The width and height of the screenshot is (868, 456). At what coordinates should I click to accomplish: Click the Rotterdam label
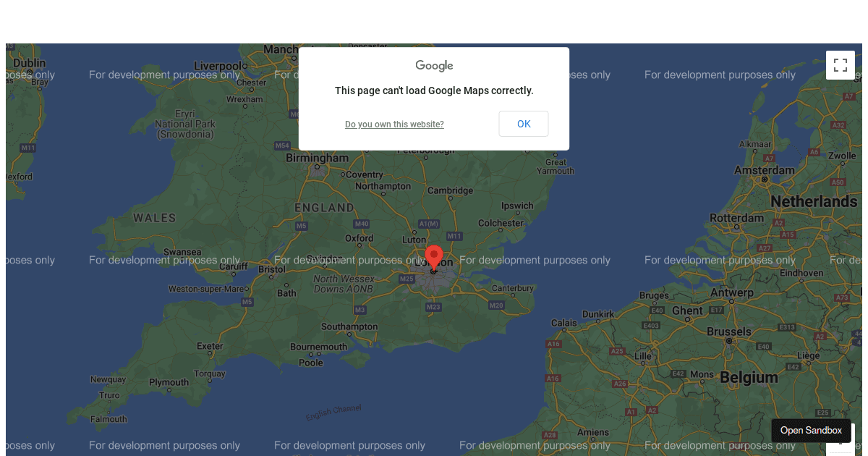click(x=737, y=218)
